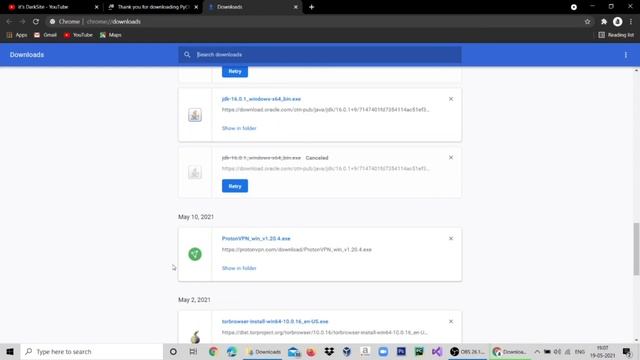Screen dimensions: 640x360
Task: Open the Extensions puzzle icon
Action: click(x=604, y=22)
